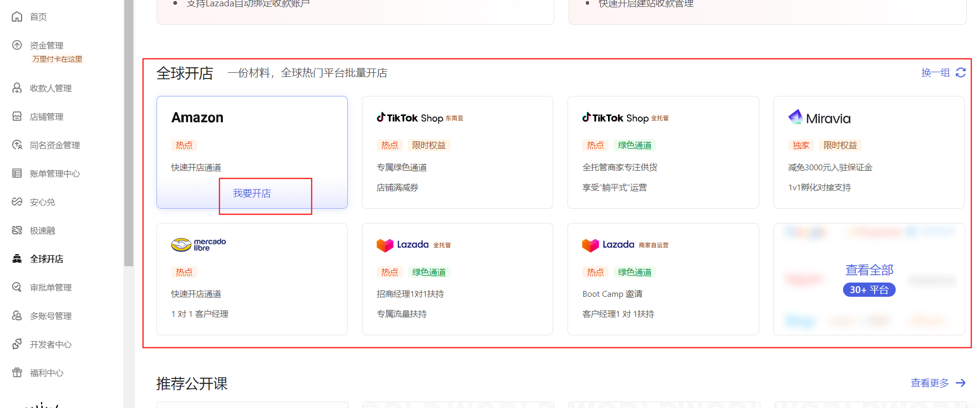The width and height of the screenshot is (980, 408).
Task: Click the Lazada 全托管 logo
Action: coord(414,245)
